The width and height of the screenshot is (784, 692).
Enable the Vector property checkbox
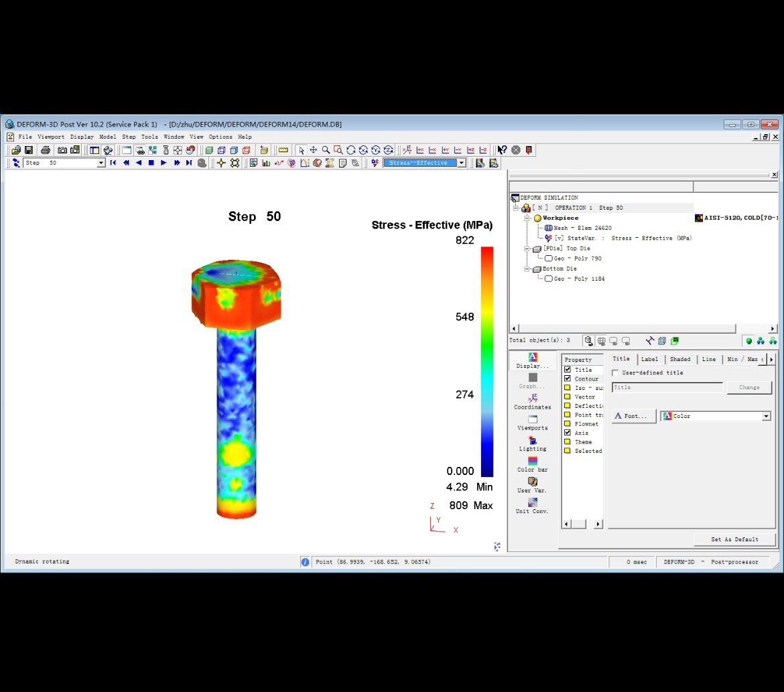(x=568, y=397)
